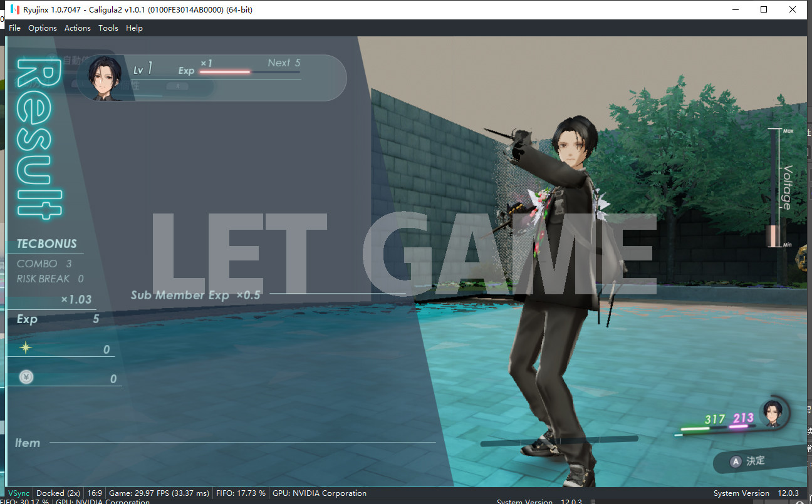This screenshot has height=504, width=812.
Task: Click the character portrait in Result header
Action: [x=105, y=77]
